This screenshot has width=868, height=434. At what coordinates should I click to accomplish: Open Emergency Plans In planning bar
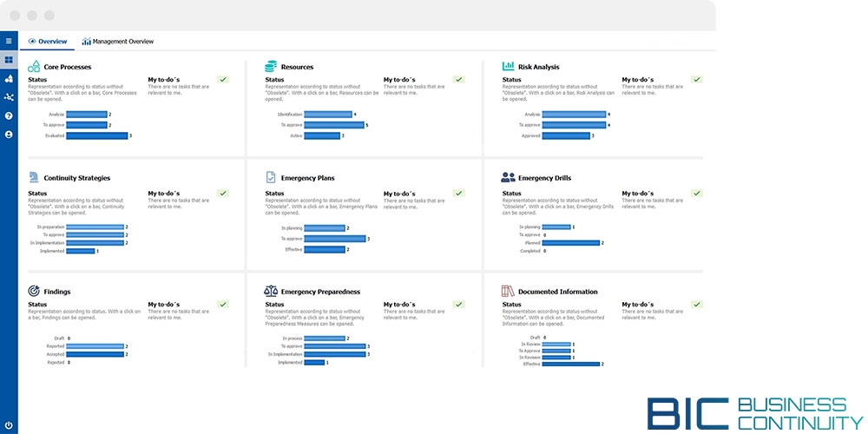(325, 228)
